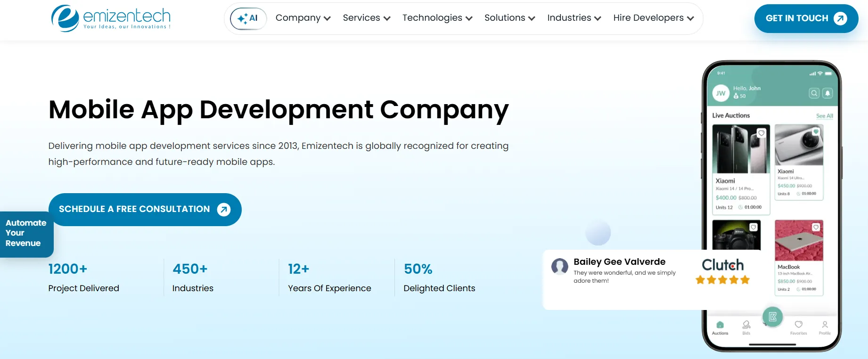Toggle favorite heart on Xiaomi 14 Pro card

pos(761,133)
